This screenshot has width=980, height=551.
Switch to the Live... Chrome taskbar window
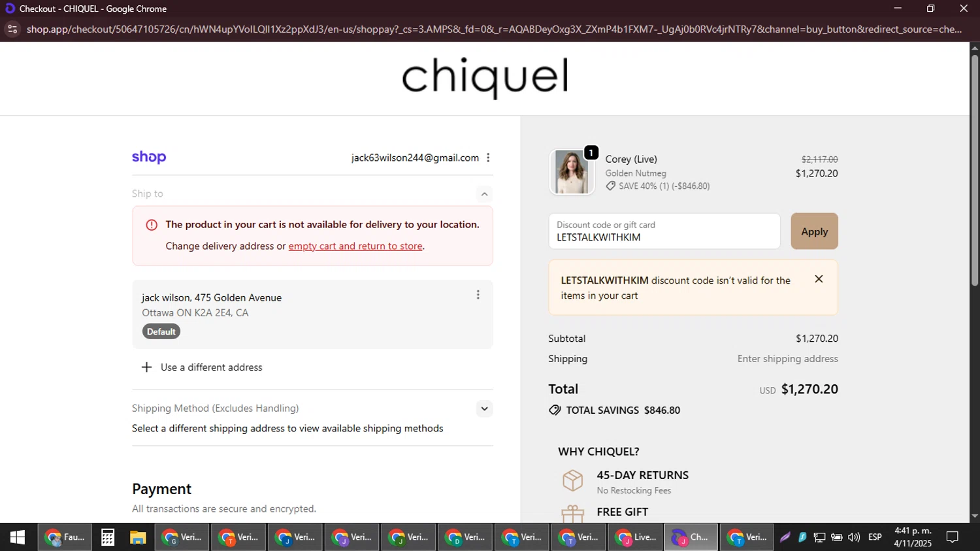(x=636, y=537)
